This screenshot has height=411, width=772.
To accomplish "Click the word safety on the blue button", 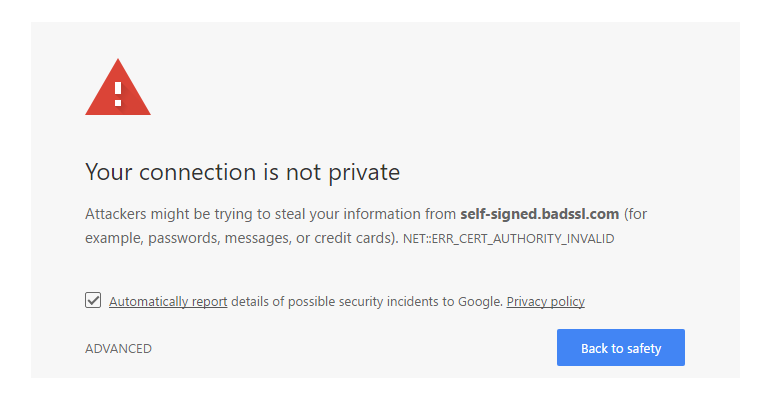I will 644,348.
